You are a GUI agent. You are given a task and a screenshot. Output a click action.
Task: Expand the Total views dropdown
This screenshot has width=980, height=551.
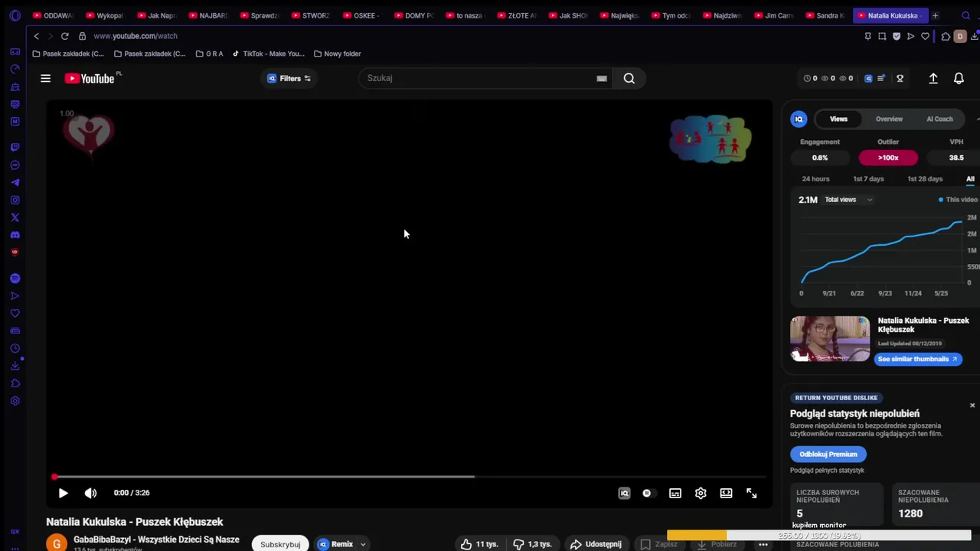(848, 200)
